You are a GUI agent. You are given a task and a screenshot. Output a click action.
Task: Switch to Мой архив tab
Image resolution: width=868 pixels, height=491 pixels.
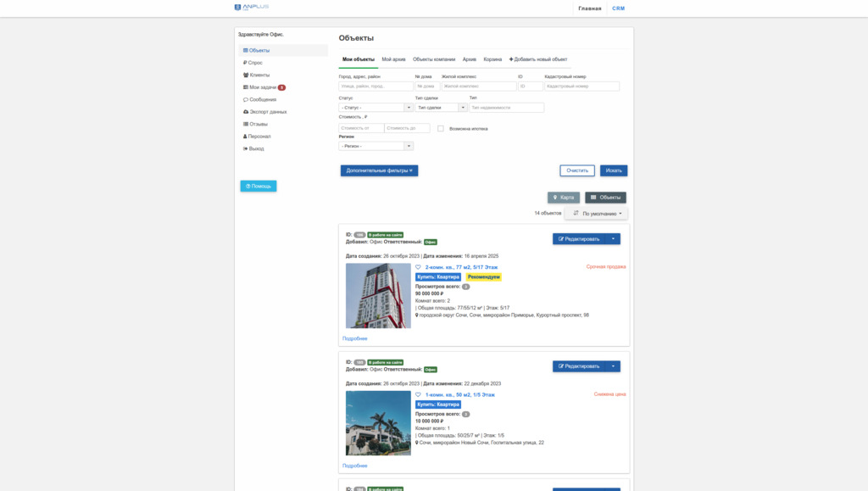click(x=393, y=59)
